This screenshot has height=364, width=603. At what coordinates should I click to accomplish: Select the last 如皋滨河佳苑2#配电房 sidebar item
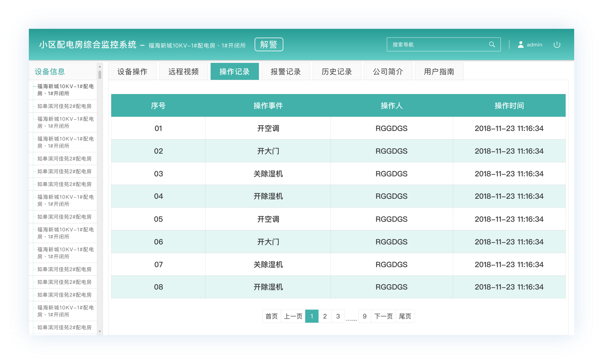pos(64,327)
